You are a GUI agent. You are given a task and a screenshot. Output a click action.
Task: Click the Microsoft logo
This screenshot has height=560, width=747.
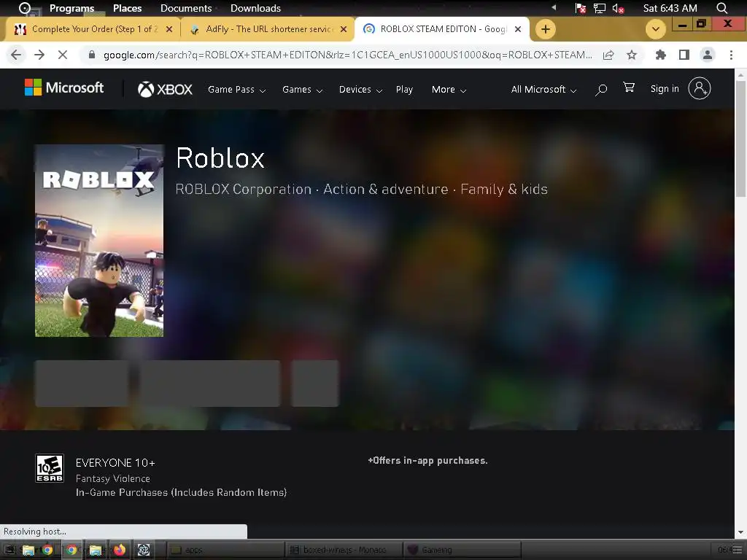tap(64, 87)
